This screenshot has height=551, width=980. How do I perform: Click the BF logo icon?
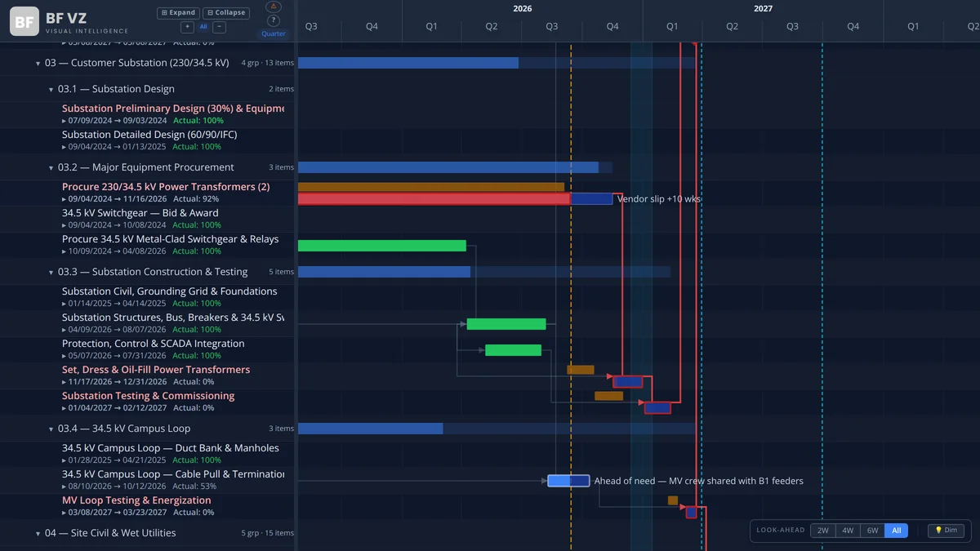point(24,21)
